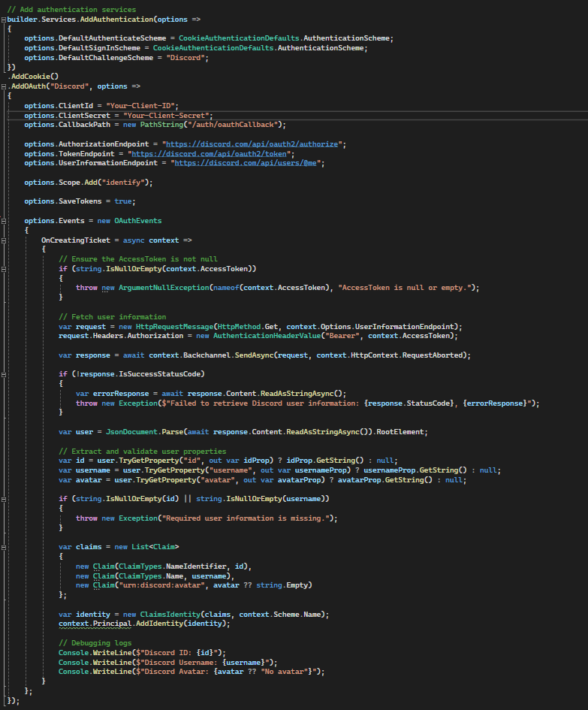Viewport: 588px width, 710px height.
Task: Open the discord.com/api/users/@me URL
Action: point(246,163)
